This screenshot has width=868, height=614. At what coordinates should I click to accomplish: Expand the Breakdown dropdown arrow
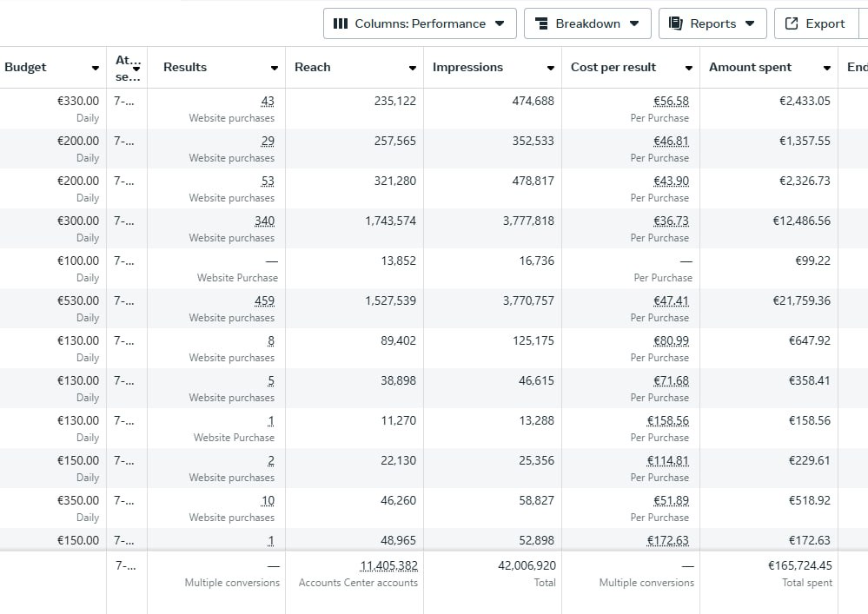click(x=634, y=23)
